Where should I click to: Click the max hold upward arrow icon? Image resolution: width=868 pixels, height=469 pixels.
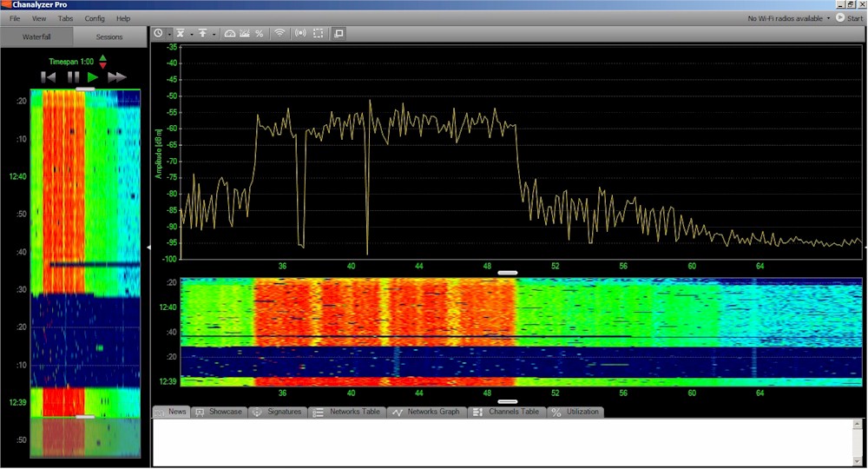[202, 33]
